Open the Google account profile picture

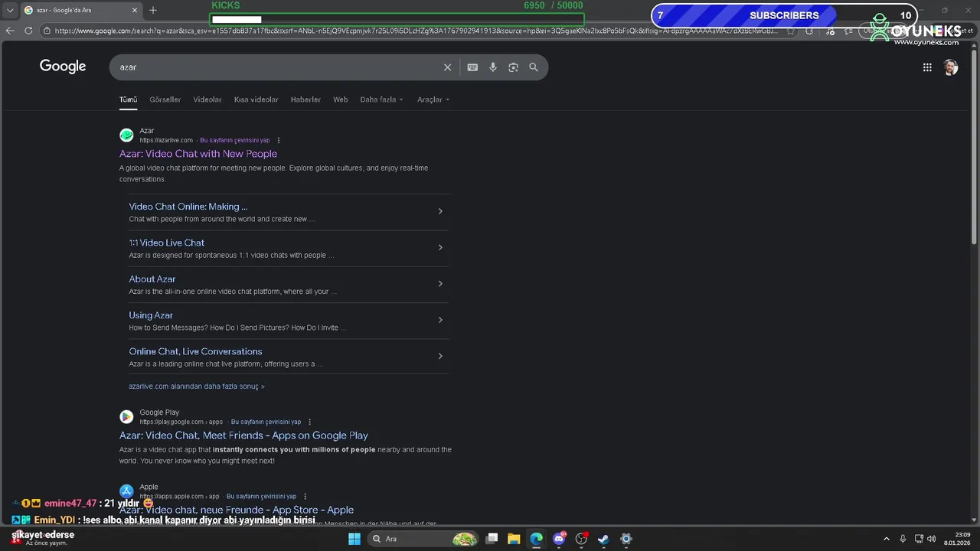pyautogui.click(x=951, y=67)
